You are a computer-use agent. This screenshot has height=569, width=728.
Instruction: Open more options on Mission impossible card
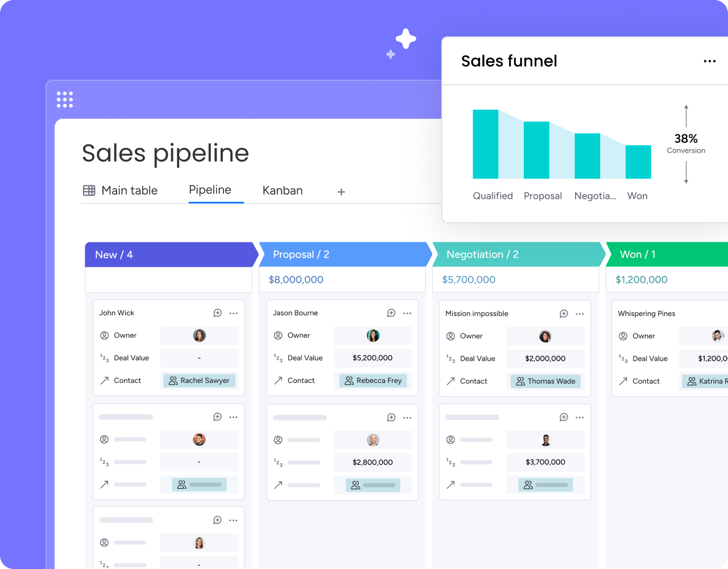point(580,314)
